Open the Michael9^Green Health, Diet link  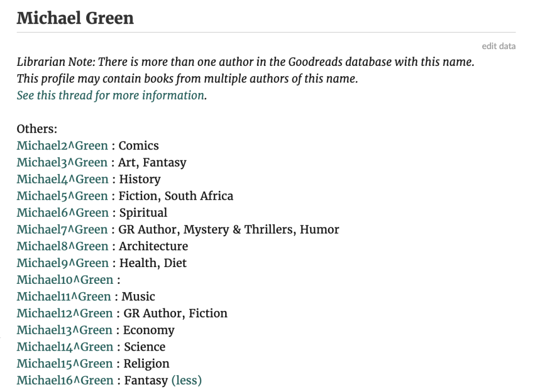pyautogui.click(x=63, y=263)
